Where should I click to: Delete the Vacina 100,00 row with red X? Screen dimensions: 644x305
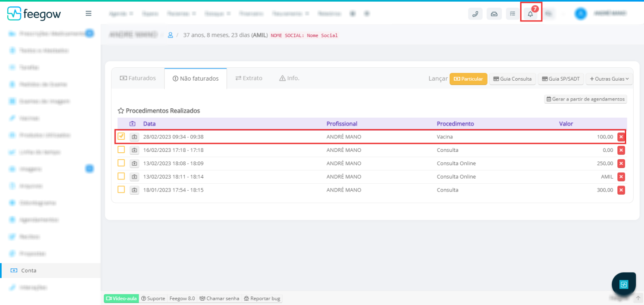pos(621,137)
